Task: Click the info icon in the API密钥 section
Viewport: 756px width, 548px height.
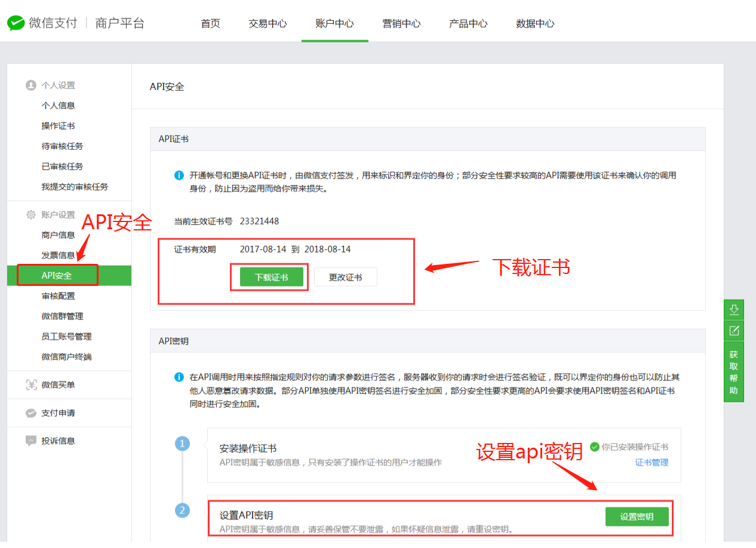Action: (179, 377)
